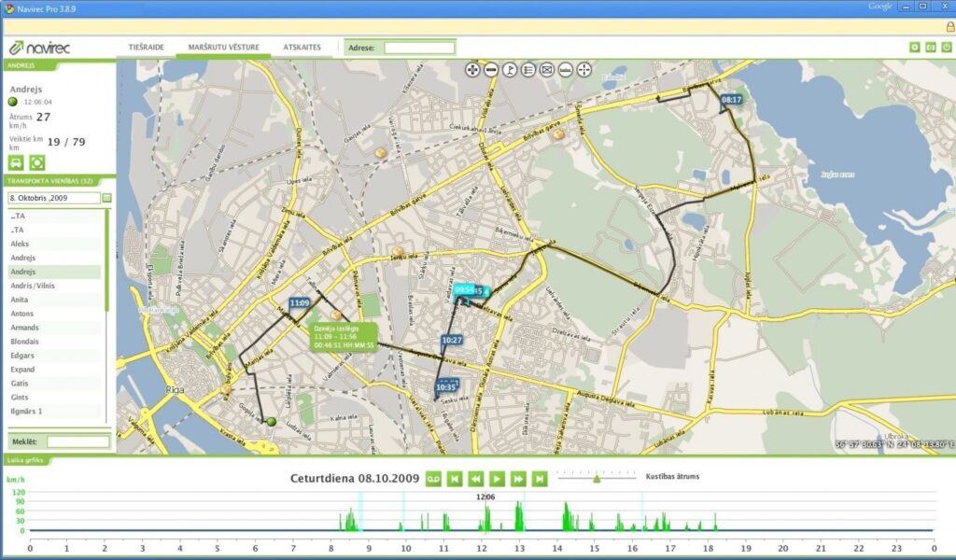Click the Kustības ātrums speed slider handle

tap(597, 479)
